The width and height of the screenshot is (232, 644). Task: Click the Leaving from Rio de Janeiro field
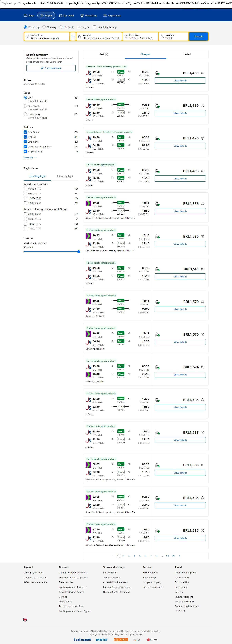tap(47, 36)
